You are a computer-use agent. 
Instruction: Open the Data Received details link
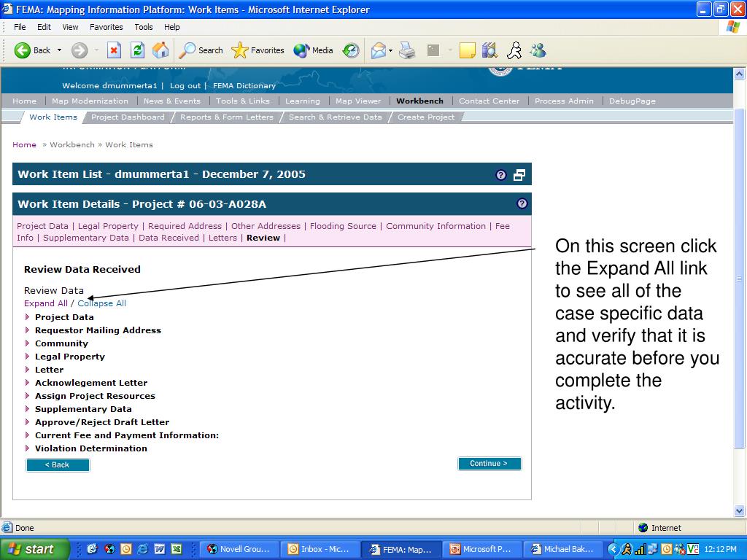(169, 238)
